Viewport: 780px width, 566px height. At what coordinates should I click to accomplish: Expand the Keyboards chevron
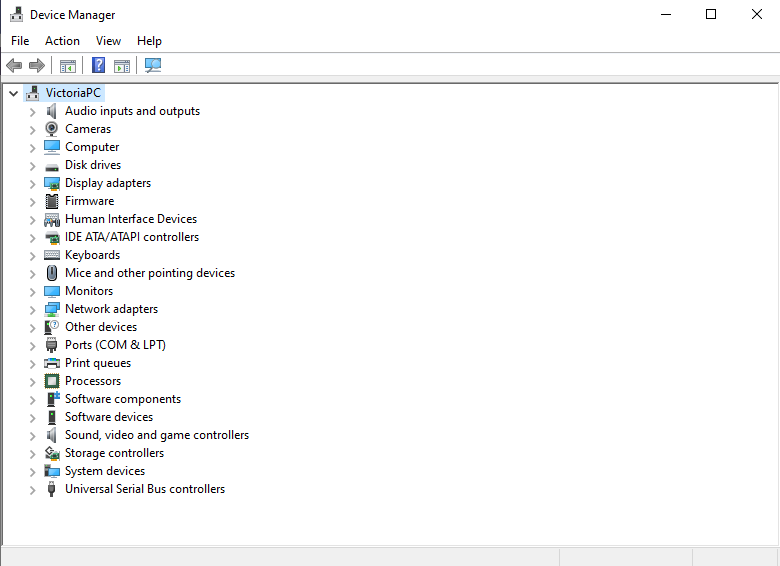[x=32, y=256]
